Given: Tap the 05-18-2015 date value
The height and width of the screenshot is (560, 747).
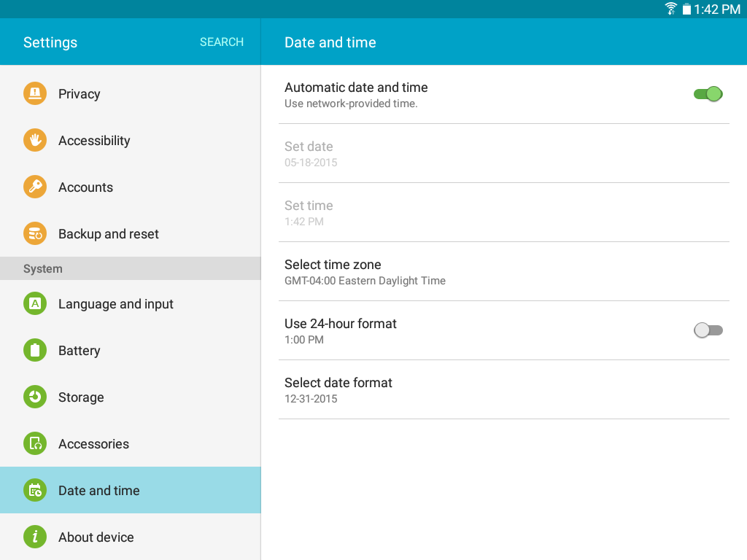Looking at the screenshot, I should pyautogui.click(x=311, y=163).
